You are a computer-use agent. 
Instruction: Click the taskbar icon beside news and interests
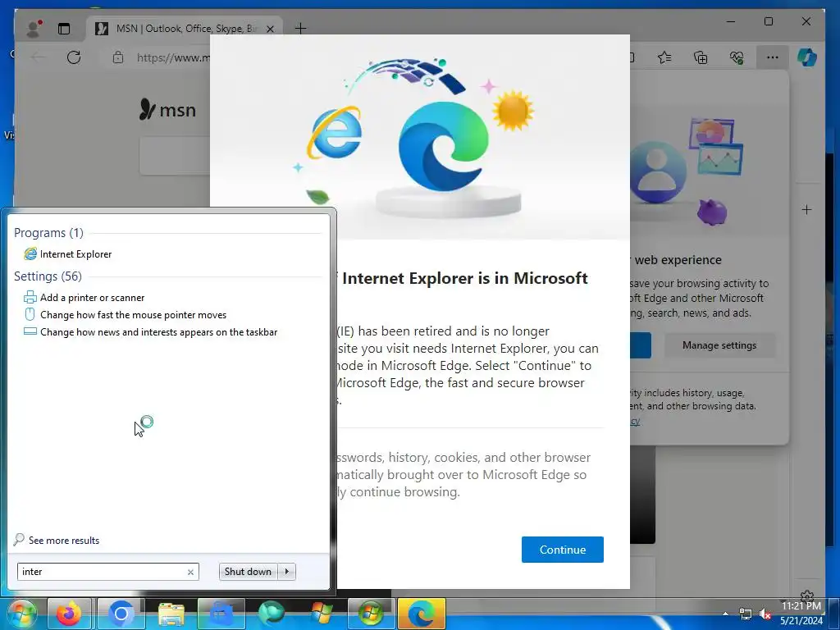(x=30, y=331)
